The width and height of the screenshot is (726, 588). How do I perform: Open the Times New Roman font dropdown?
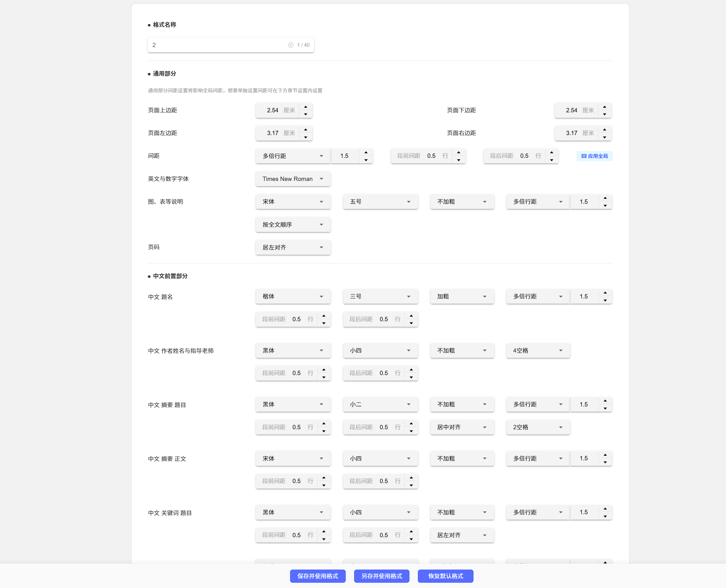point(293,179)
